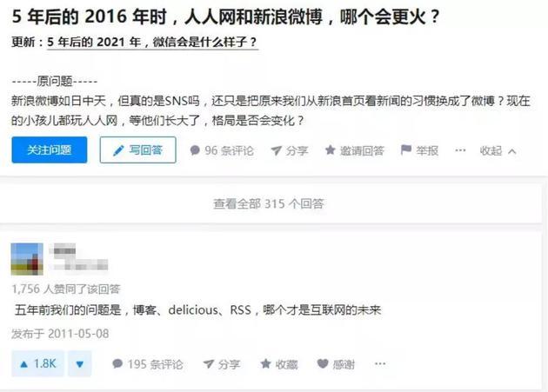This screenshot has height=392, width=548.
Task: Downvote the answer with the down triangle
Action: pos(80,363)
